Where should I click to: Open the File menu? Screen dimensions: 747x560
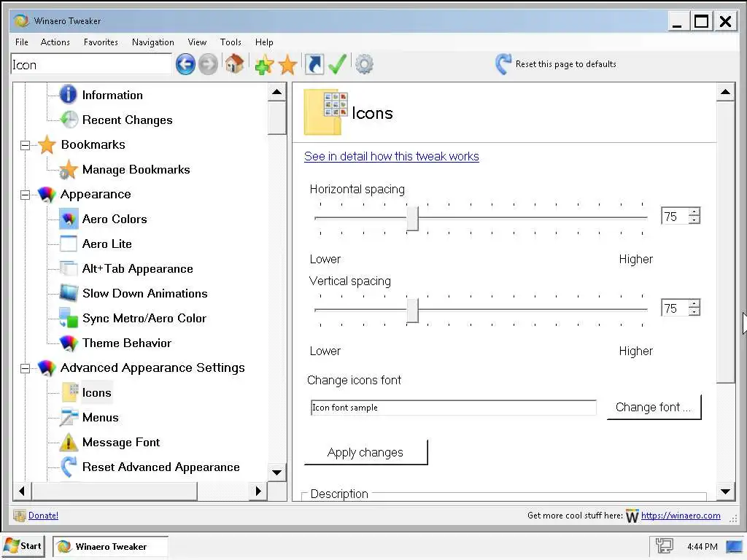pos(21,42)
